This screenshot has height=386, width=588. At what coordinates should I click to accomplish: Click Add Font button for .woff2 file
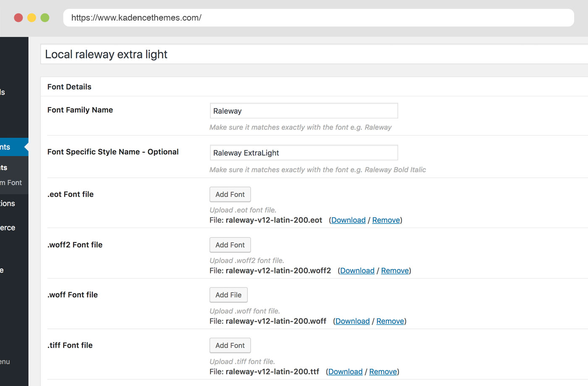230,245
